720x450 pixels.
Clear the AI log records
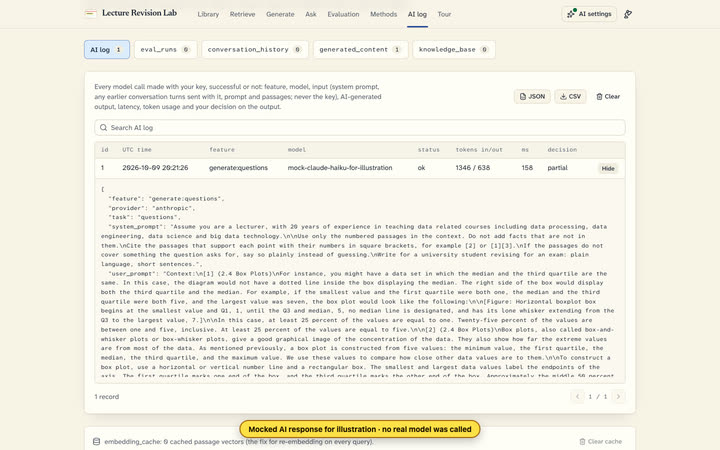tap(608, 96)
